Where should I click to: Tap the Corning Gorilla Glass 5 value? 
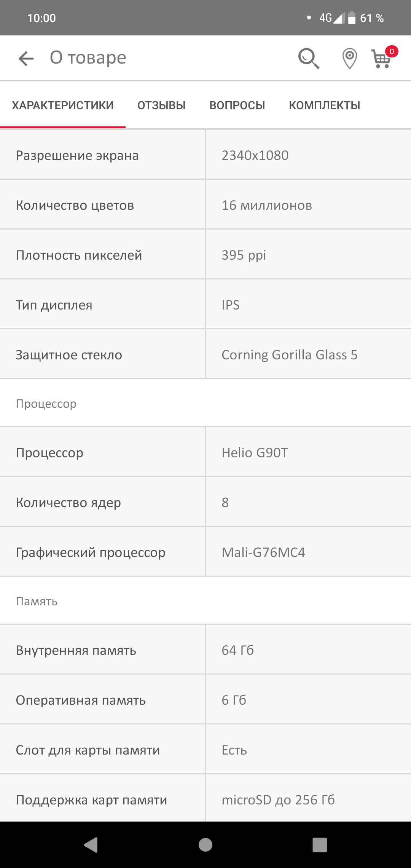289,355
